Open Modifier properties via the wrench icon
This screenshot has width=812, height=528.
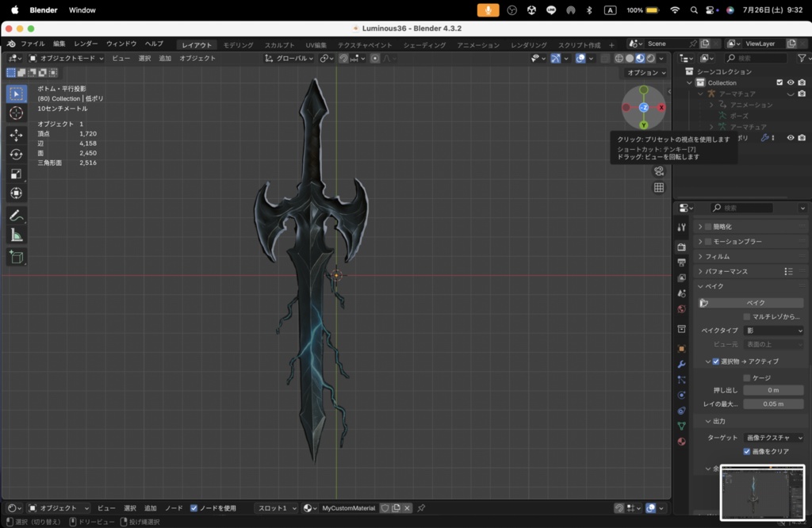[681, 365]
